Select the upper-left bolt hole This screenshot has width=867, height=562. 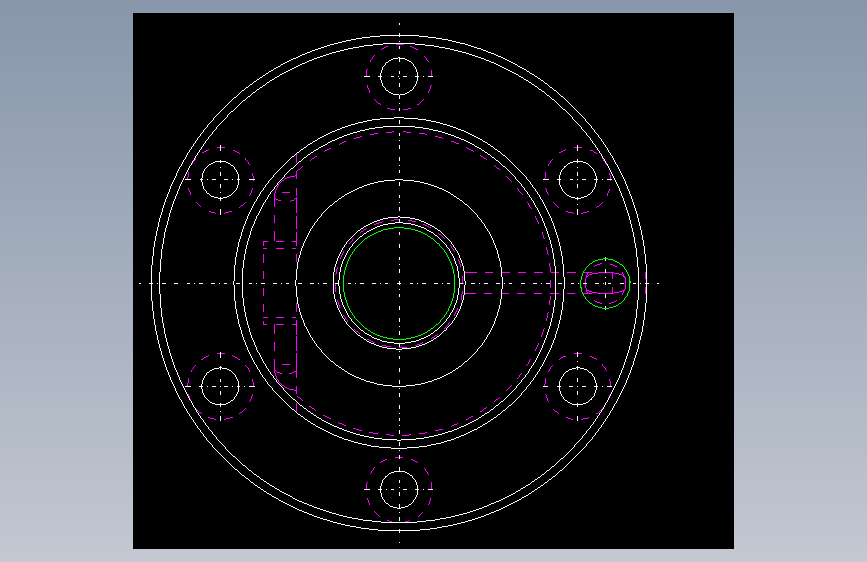pos(221,179)
